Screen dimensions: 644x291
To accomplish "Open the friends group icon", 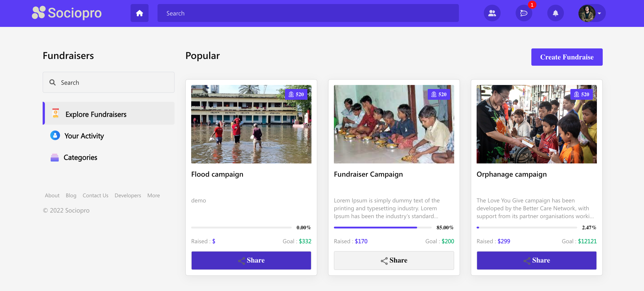I will 492,13.
